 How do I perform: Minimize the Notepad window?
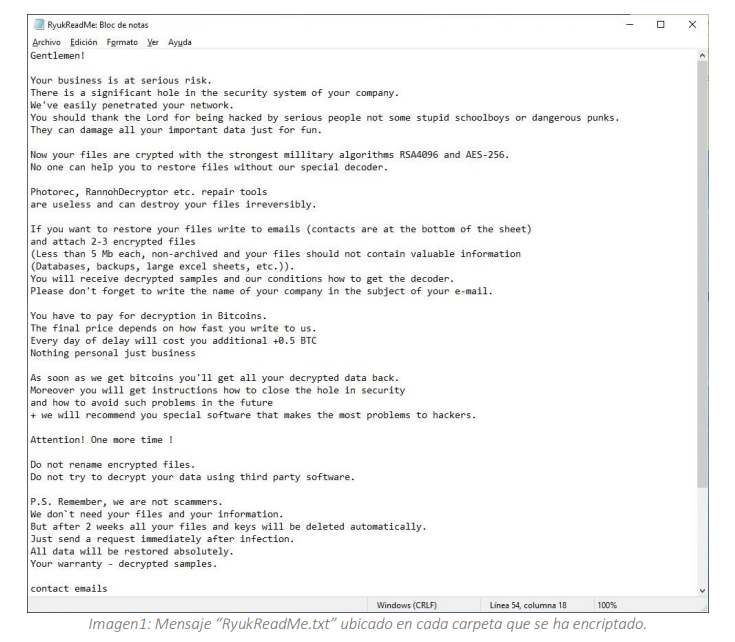[630, 24]
